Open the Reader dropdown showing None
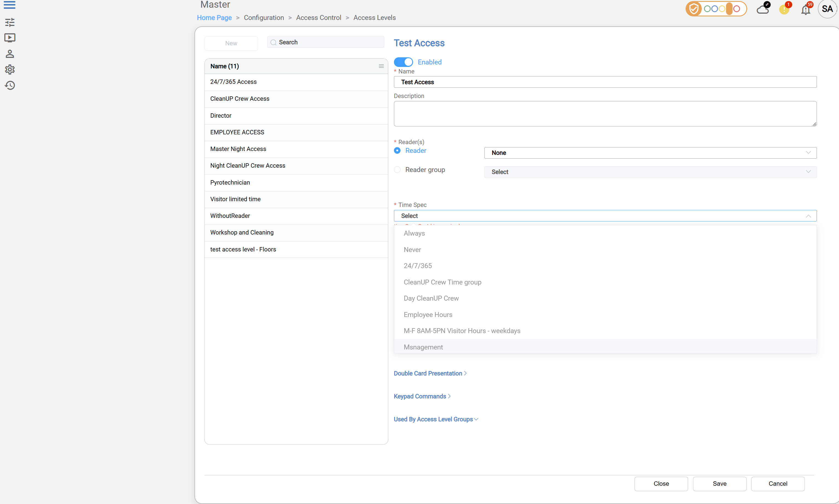The width and height of the screenshot is (839, 504). click(x=650, y=153)
